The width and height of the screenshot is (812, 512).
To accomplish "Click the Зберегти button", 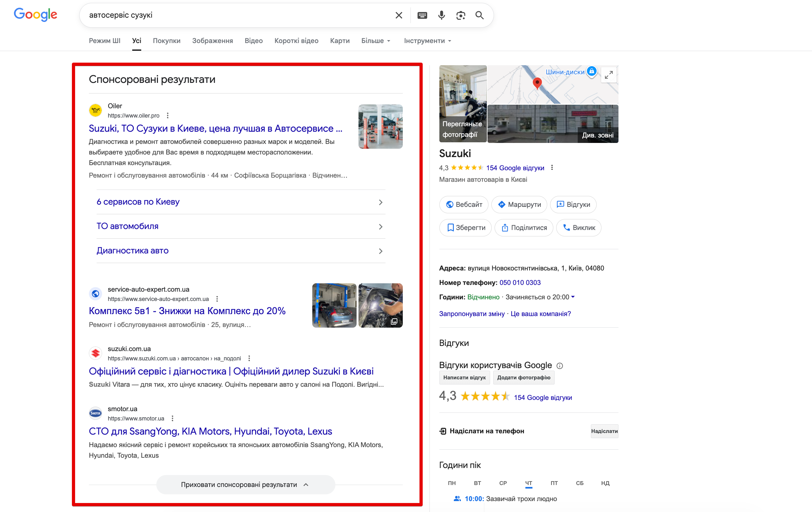I will click(x=465, y=228).
